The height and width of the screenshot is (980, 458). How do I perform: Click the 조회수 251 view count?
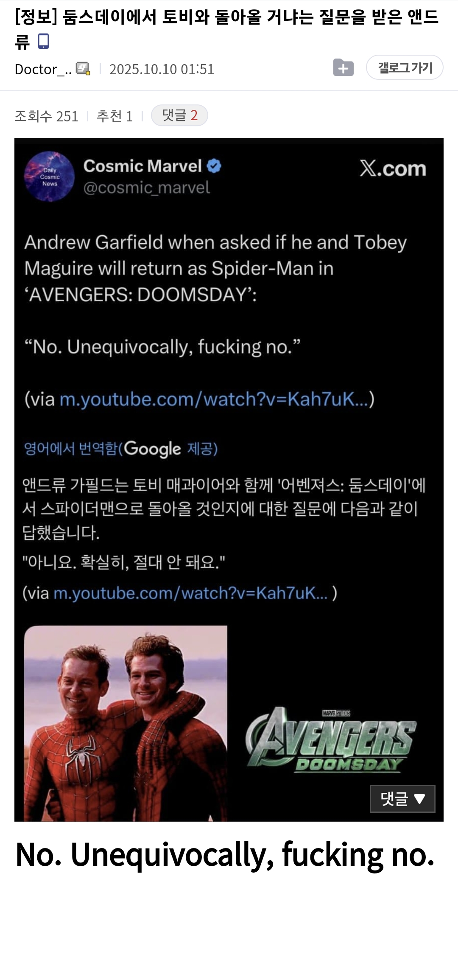[46, 116]
